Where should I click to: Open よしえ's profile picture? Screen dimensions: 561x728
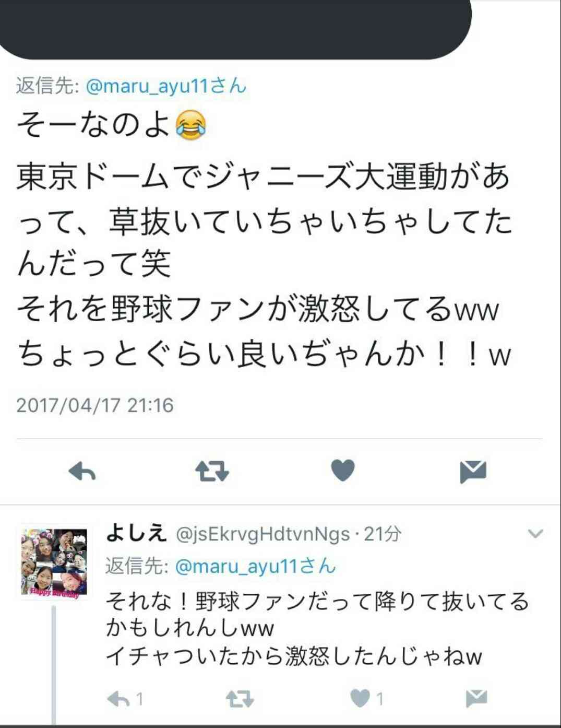pos(54,562)
